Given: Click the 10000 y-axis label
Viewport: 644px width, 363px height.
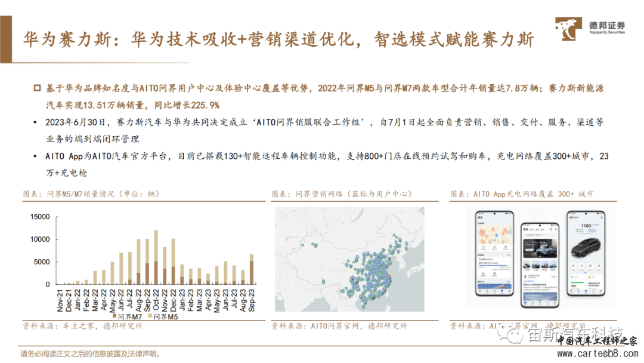Looking at the screenshot, I should [x=40, y=239].
